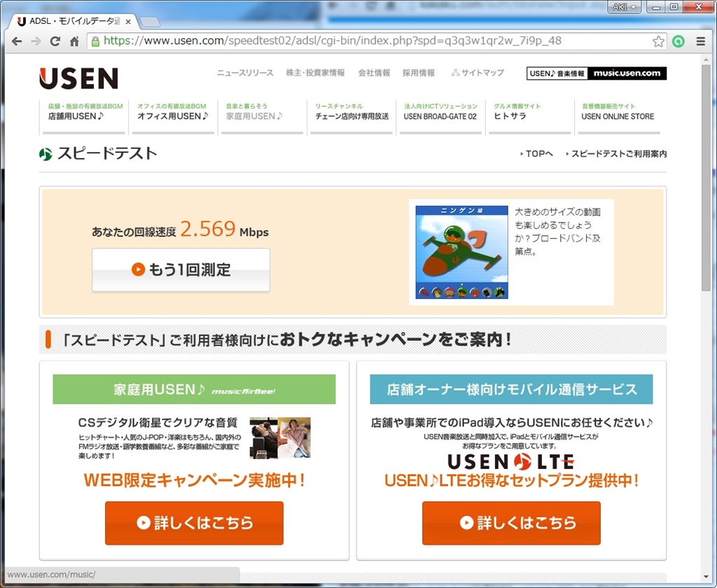Open サイトマップ link
717x588 pixels.
(478, 73)
